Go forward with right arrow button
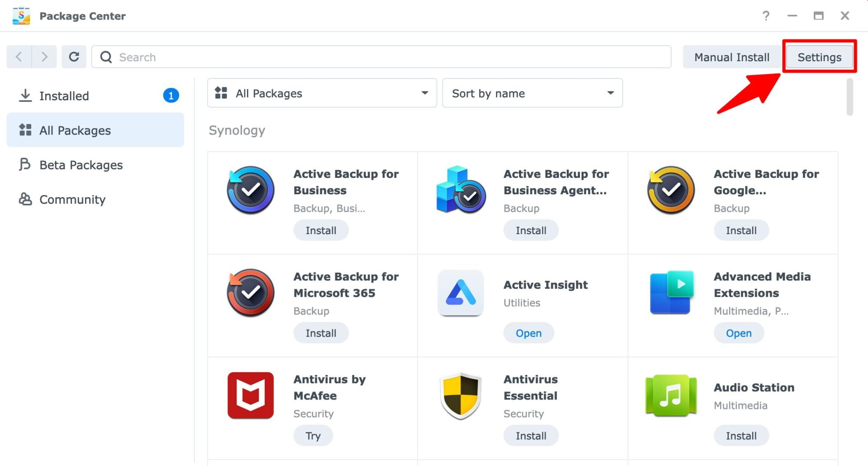 pos(44,57)
